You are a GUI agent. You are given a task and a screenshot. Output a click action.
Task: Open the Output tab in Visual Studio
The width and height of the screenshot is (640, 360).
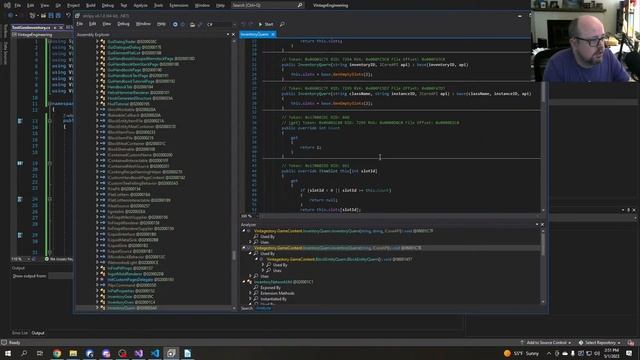[38, 333]
